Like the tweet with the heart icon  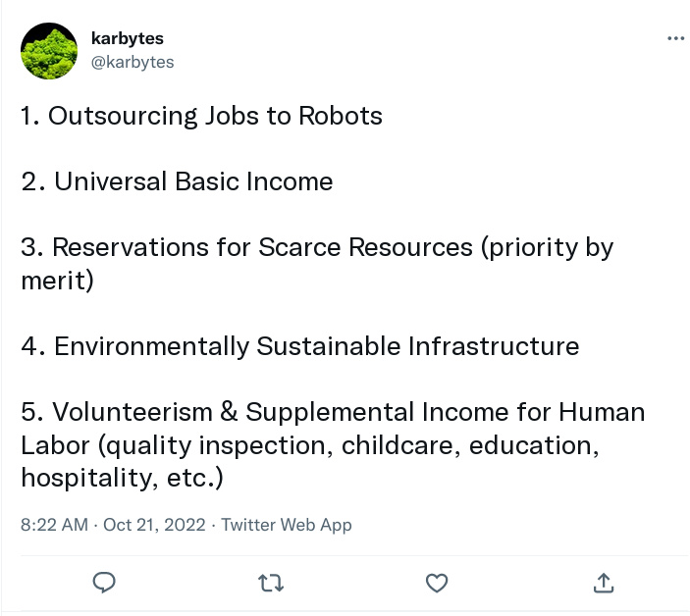(x=437, y=583)
